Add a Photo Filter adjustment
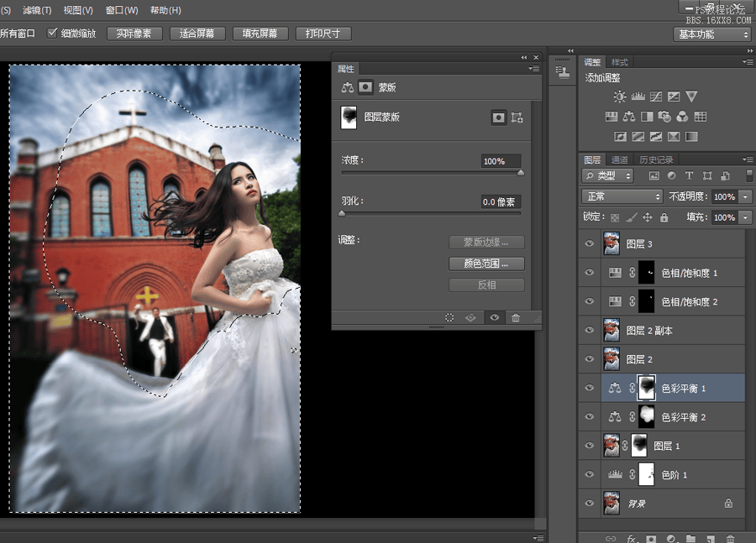 [x=664, y=117]
